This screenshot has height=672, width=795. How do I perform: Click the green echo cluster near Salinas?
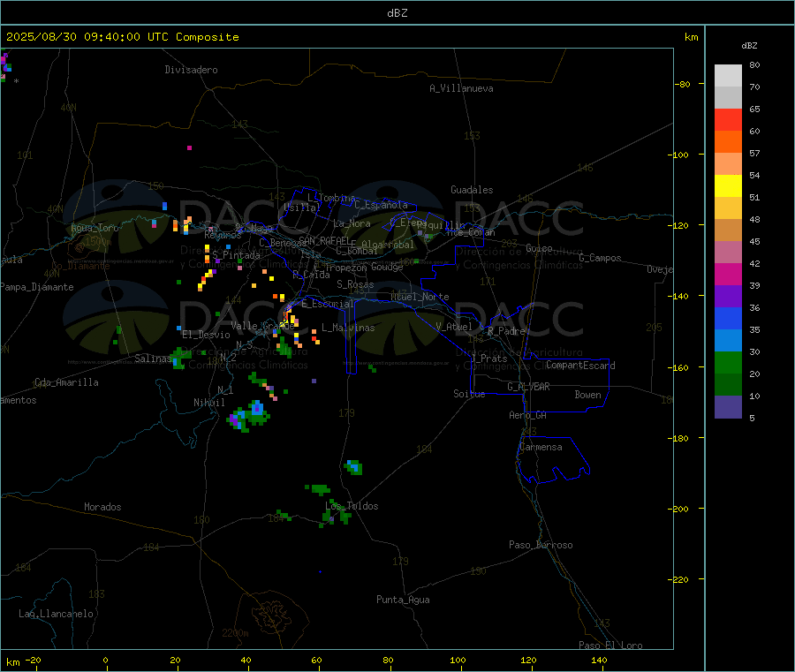[179, 358]
